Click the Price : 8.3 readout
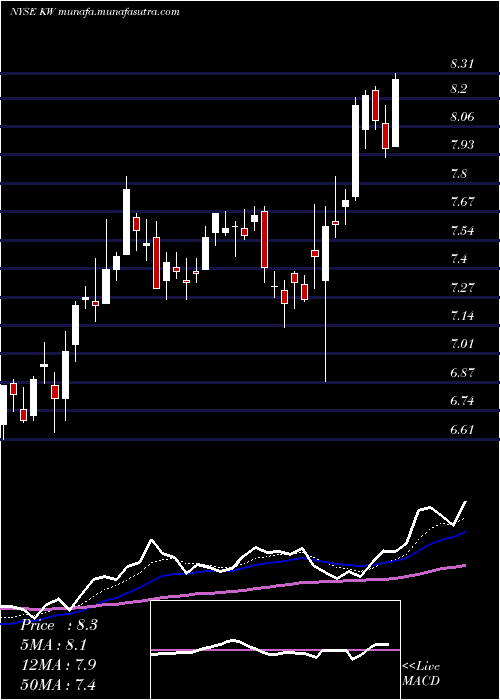 59,625
